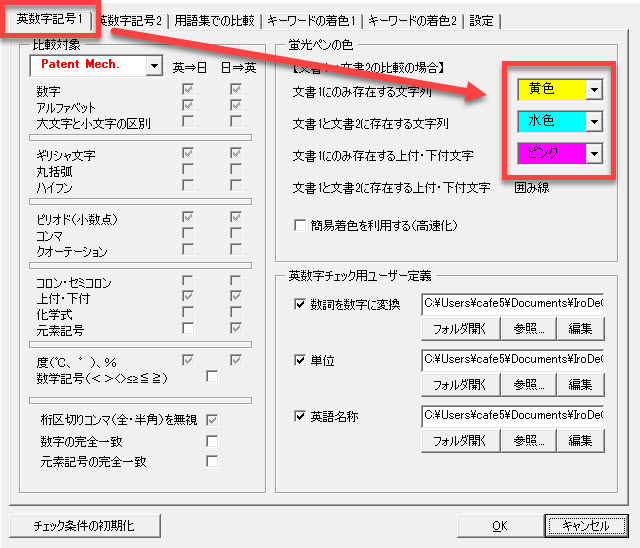Switch to the 用語集での比較 tab
The width and height of the screenshot is (640, 548).
(214, 20)
